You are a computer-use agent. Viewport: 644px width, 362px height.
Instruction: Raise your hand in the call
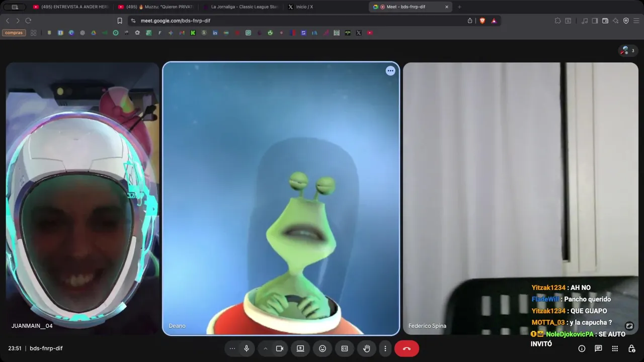click(x=367, y=348)
